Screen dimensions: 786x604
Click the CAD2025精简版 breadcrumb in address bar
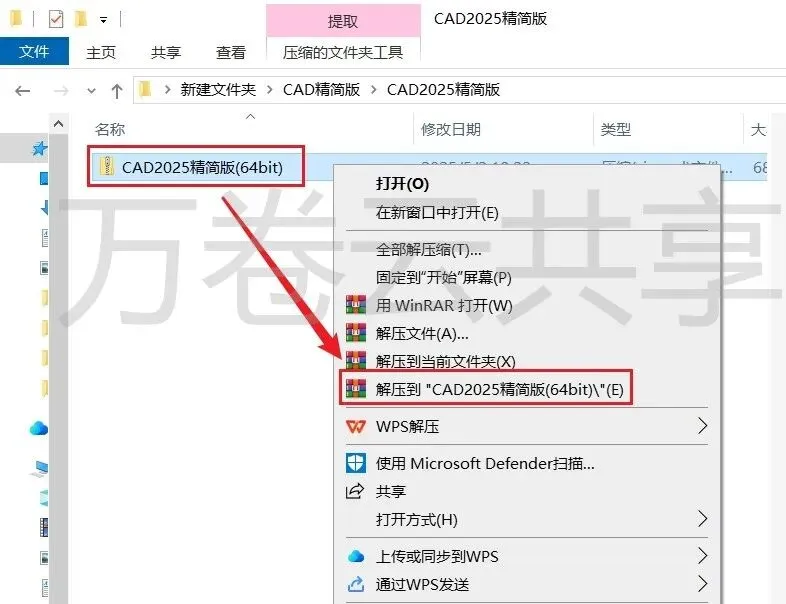click(443, 90)
